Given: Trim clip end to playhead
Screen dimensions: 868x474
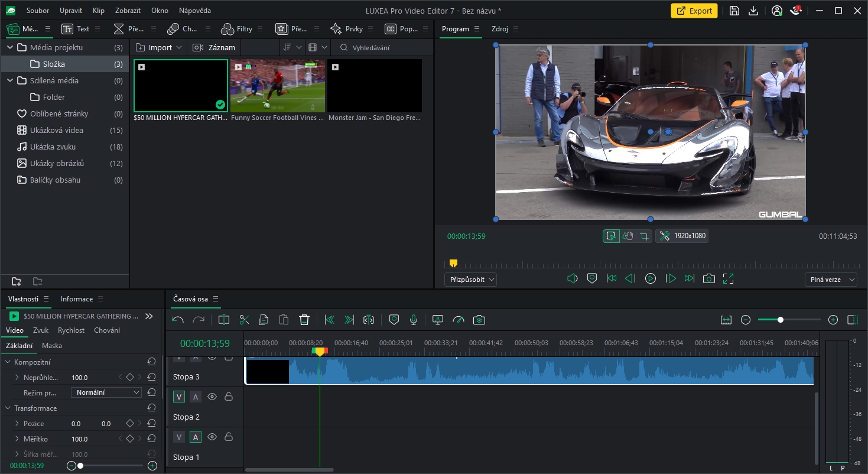Looking at the screenshot, I should tap(349, 320).
